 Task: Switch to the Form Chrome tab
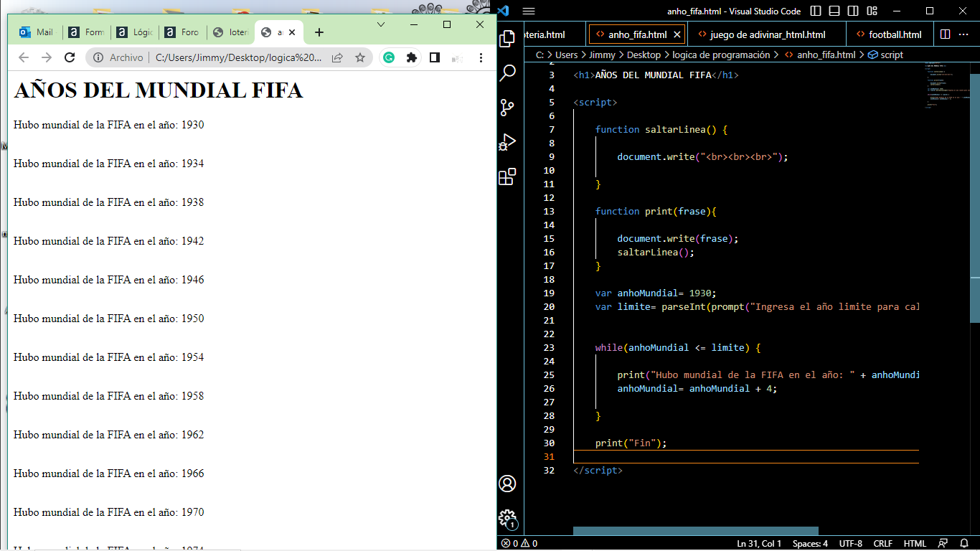click(x=85, y=32)
